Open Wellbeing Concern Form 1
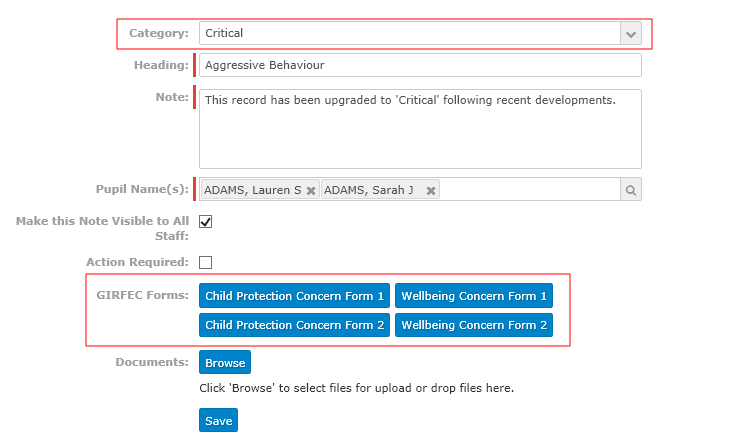The height and width of the screenshot is (443, 756). [474, 295]
